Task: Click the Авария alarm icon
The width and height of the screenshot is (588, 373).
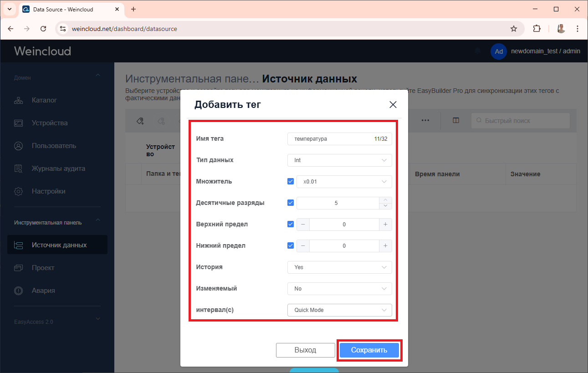Action: 19,291
